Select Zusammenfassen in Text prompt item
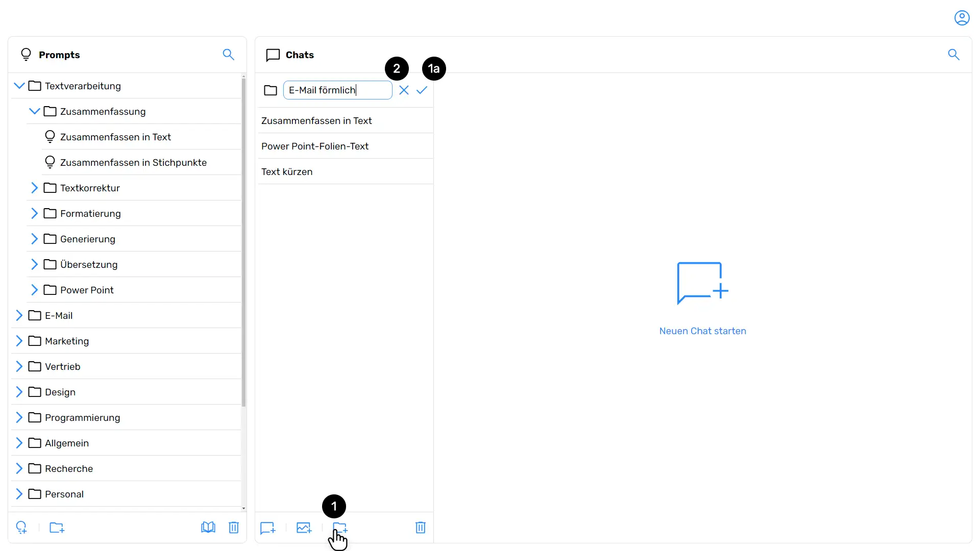The width and height of the screenshot is (980, 551). click(115, 137)
